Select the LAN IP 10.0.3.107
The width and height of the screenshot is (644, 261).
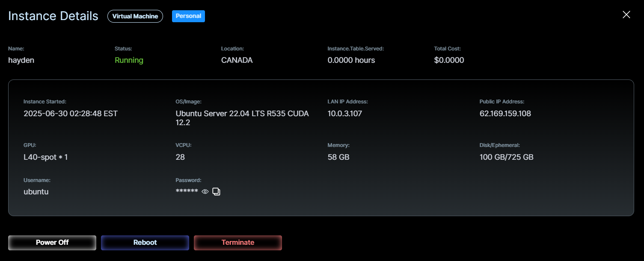tap(345, 114)
